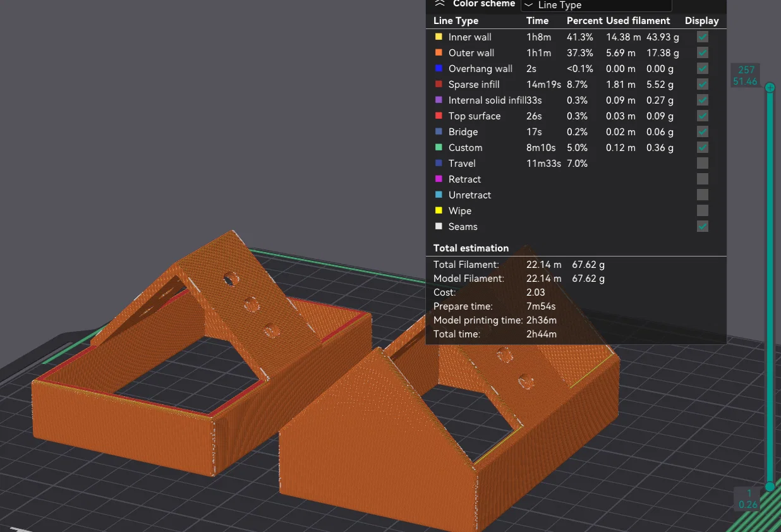Click the Cost value 2.03
The height and width of the screenshot is (532, 781).
point(536,292)
